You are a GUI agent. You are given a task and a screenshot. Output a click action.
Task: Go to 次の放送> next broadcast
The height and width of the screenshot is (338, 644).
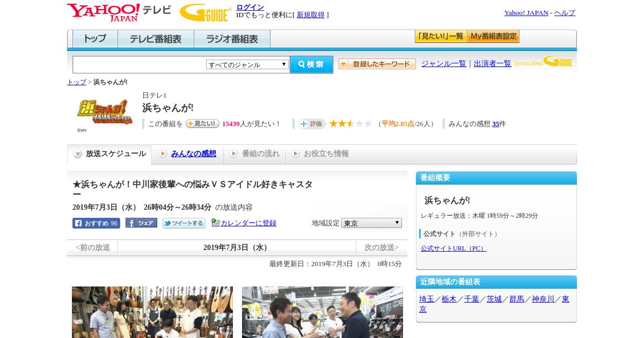coord(382,247)
